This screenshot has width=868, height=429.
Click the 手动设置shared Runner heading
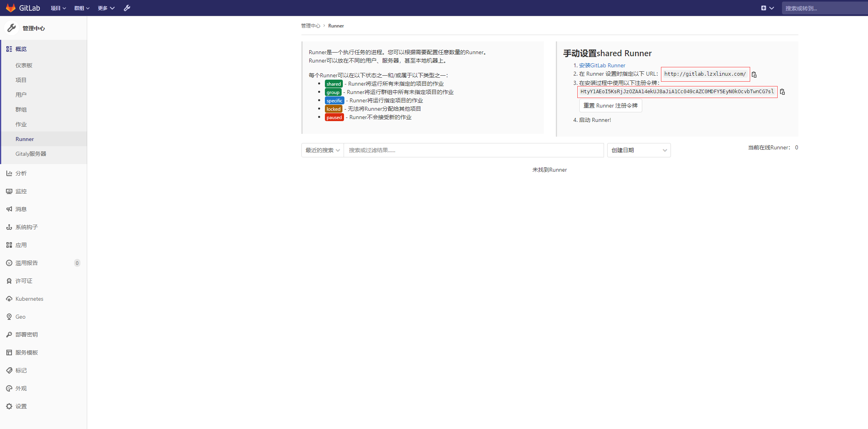[x=608, y=53]
